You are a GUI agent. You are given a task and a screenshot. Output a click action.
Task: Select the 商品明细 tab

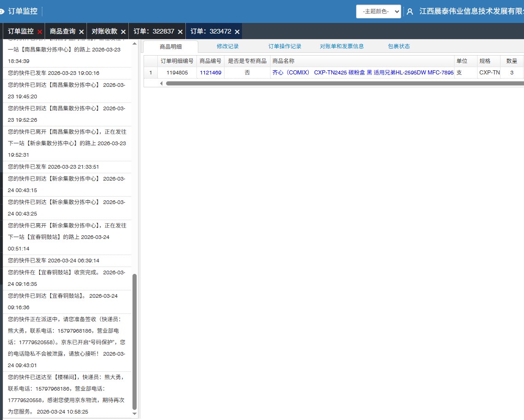click(x=171, y=47)
